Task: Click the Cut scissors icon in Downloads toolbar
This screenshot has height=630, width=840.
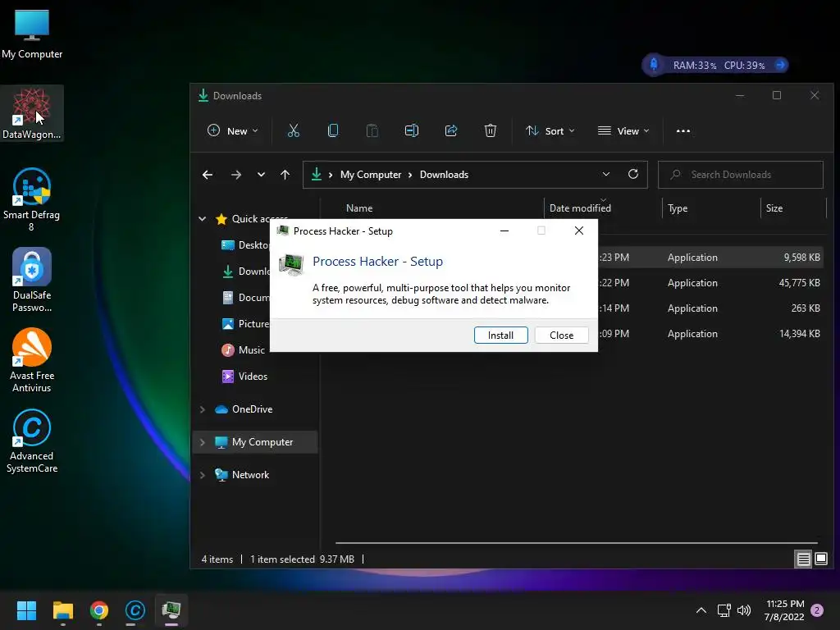Action: click(293, 130)
